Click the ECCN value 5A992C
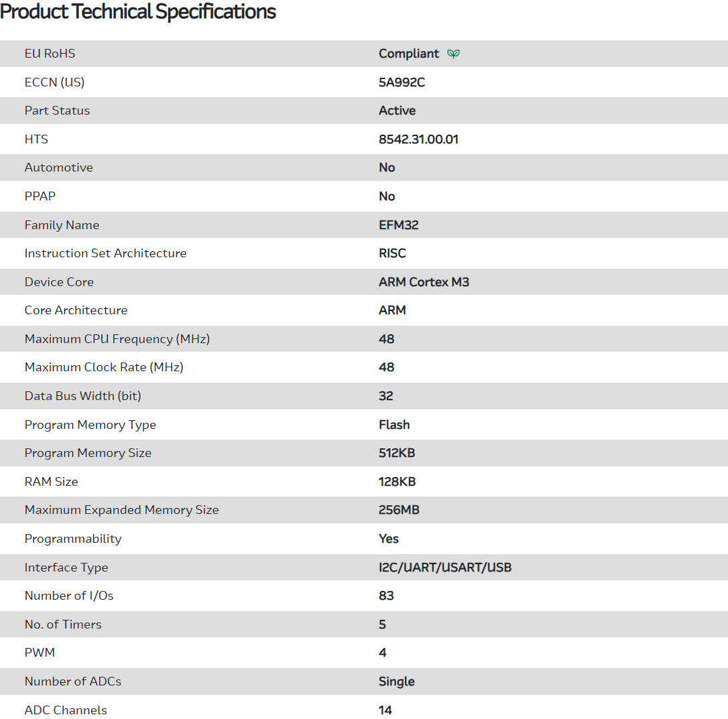The image size is (728, 719). [x=402, y=82]
